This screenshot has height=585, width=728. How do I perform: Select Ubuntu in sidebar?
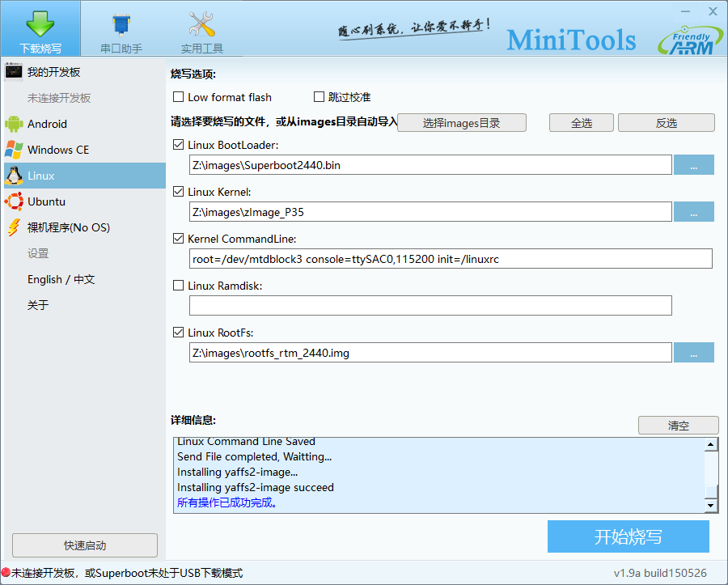click(x=85, y=201)
